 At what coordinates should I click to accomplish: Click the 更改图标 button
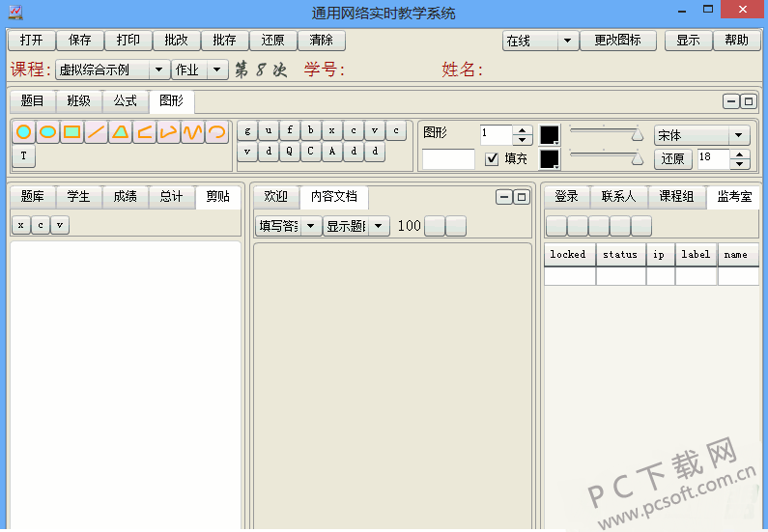pyautogui.click(x=617, y=41)
